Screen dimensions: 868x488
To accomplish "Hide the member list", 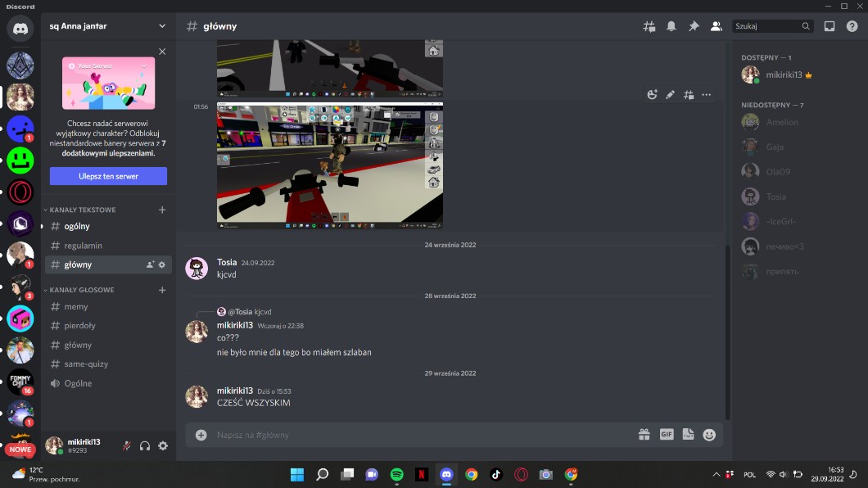I will point(716,26).
